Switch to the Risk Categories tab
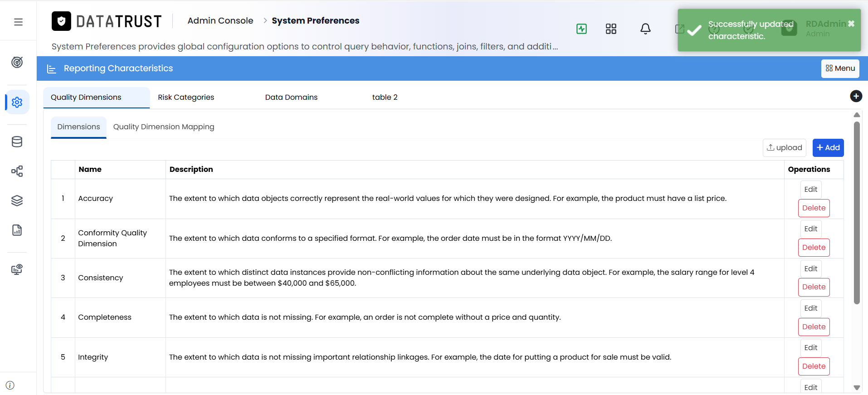The height and width of the screenshot is (395, 868). tap(186, 97)
